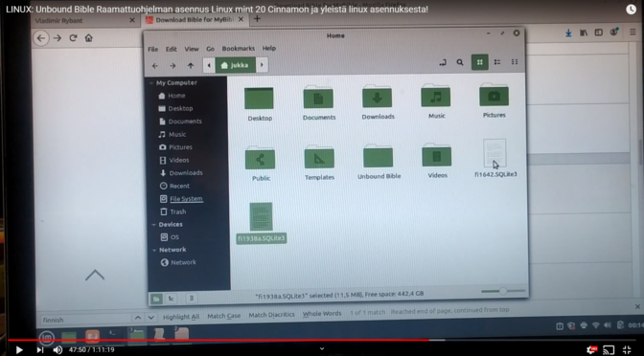Switch to compact view
Screen dimensions: 644x356
coord(515,62)
